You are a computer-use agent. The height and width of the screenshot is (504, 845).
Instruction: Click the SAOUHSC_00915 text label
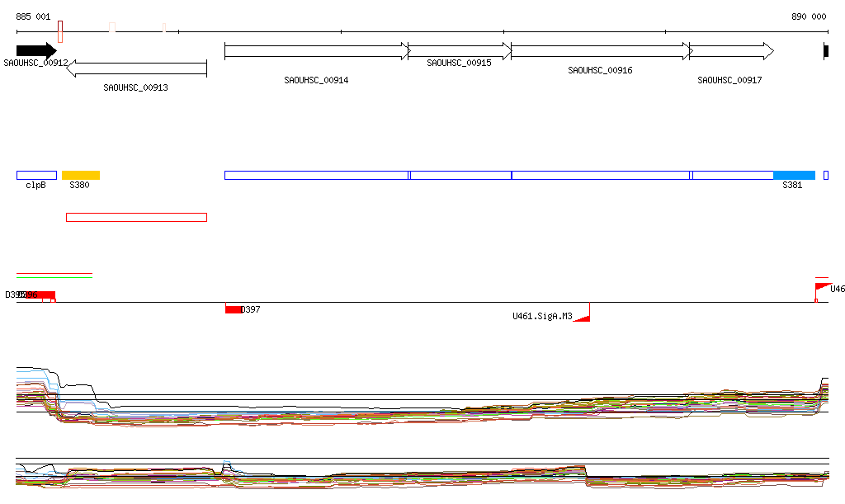[x=459, y=63]
